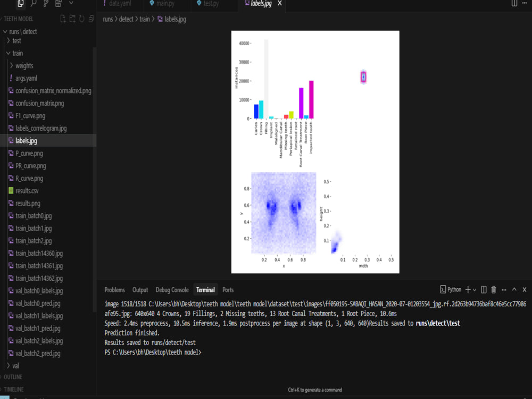This screenshot has width=532, height=399.
Task: Click New Folder icon in explorer header
Action: [72, 19]
